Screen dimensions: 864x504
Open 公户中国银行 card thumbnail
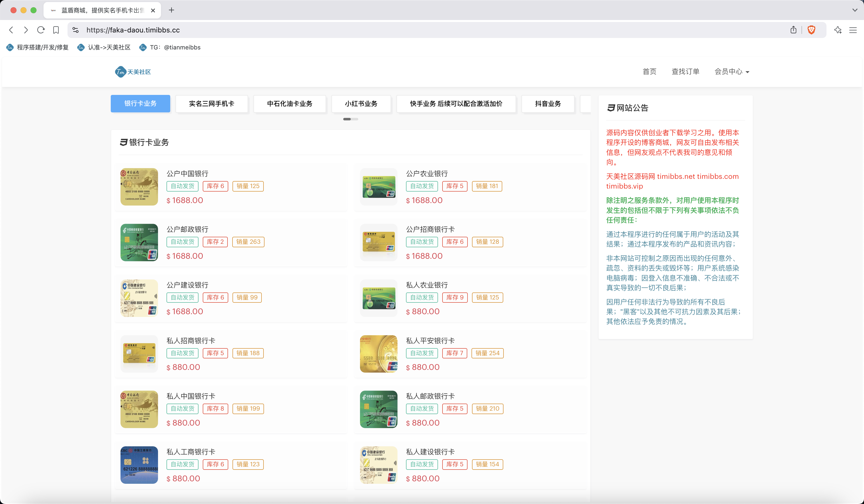[x=139, y=187]
